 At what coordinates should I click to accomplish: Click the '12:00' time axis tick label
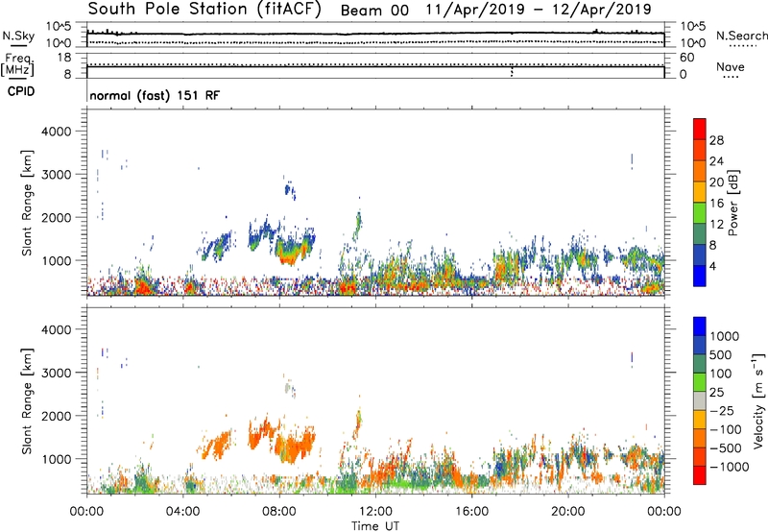pyautogui.click(x=375, y=512)
